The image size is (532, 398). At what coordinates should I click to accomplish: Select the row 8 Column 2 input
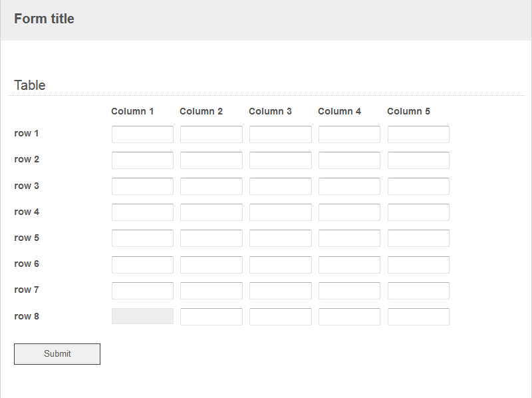coord(211,317)
